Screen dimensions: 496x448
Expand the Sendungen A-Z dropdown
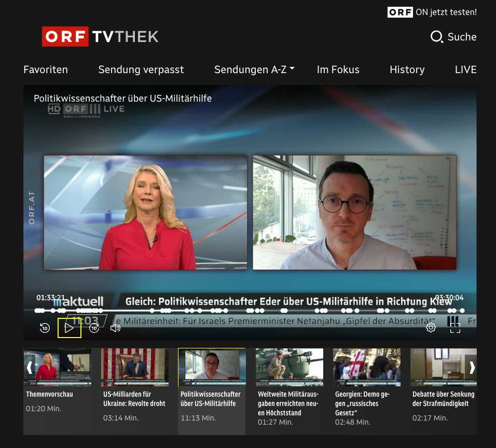[x=254, y=69]
